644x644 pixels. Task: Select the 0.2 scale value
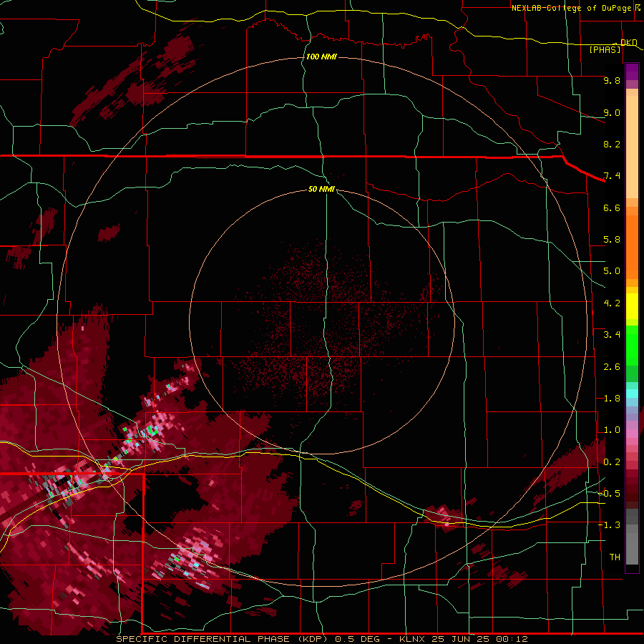612,462
